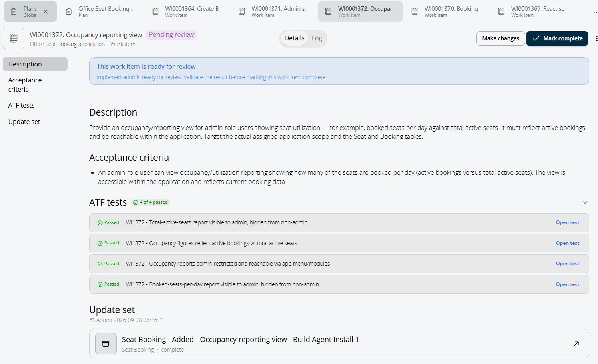Select the WI0001372 Occupancy tab

(x=361, y=12)
